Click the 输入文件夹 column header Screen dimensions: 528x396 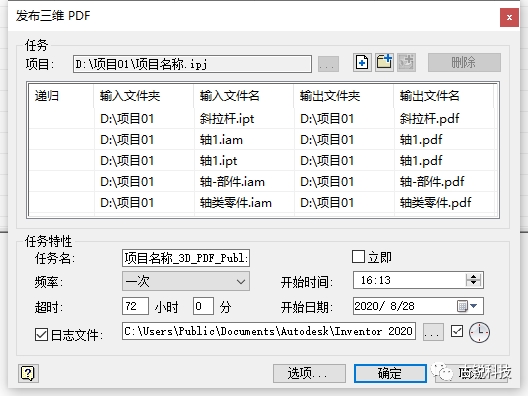[144, 96]
